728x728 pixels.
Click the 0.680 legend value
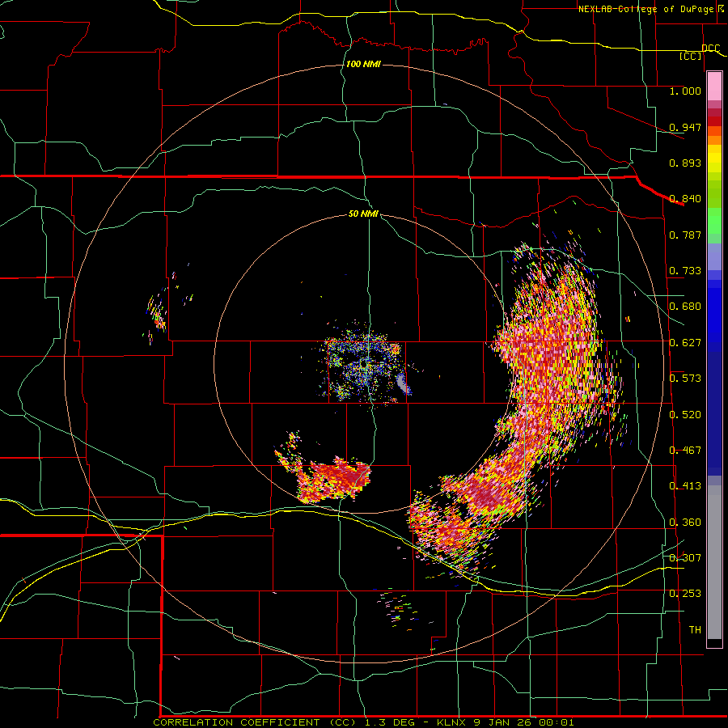point(685,307)
